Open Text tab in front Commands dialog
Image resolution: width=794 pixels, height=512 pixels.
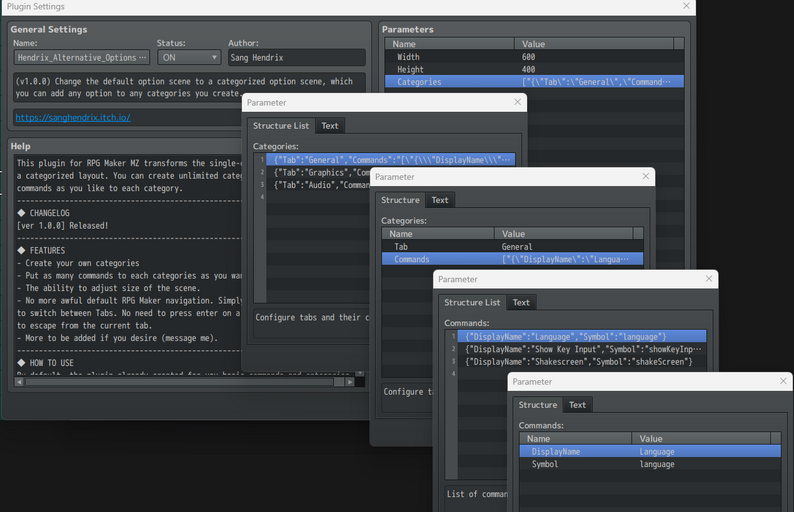pyautogui.click(x=577, y=405)
